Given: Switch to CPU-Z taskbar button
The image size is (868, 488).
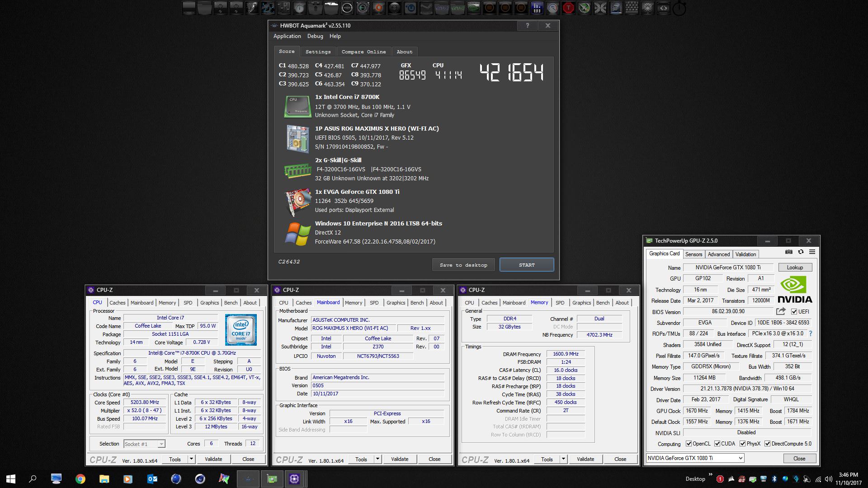Looking at the screenshot, I should coord(294,479).
